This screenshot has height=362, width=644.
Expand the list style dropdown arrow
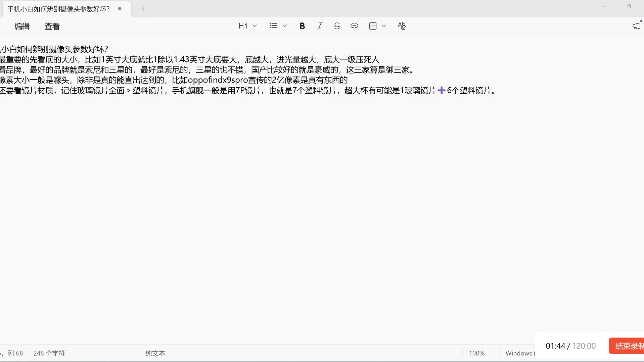pos(285,26)
